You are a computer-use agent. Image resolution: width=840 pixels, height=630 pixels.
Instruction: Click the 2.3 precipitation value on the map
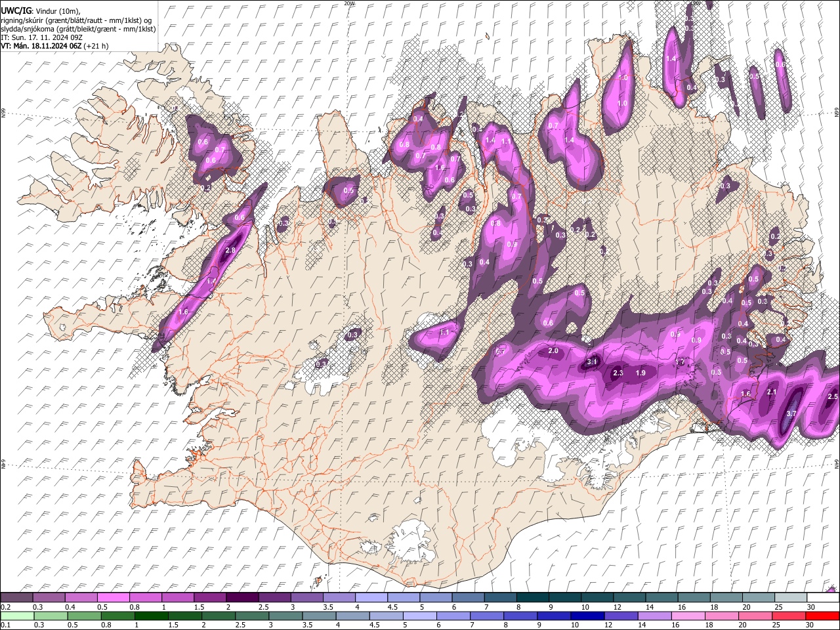(x=618, y=373)
